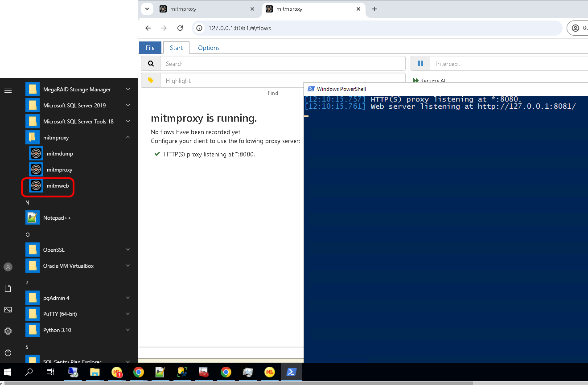Viewport: 588px width, 385px height.
Task: Go back in the browser
Action: point(148,28)
